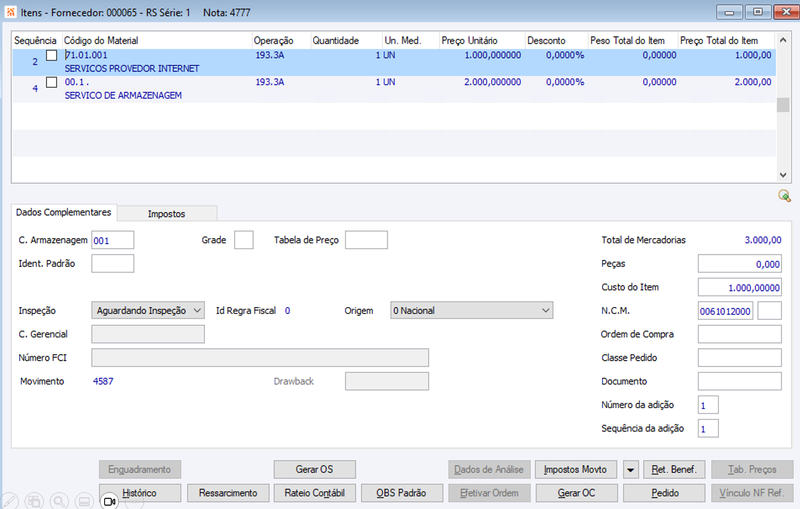Check the box for SERVICO DE ARMAZENAGEM row
The width and height of the screenshot is (800, 509).
coord(52,82)
